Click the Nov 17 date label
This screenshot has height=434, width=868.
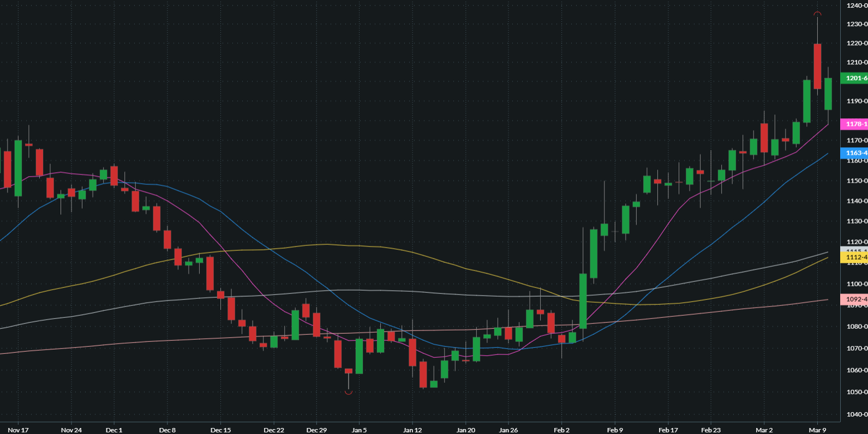(x=18, y=430)
